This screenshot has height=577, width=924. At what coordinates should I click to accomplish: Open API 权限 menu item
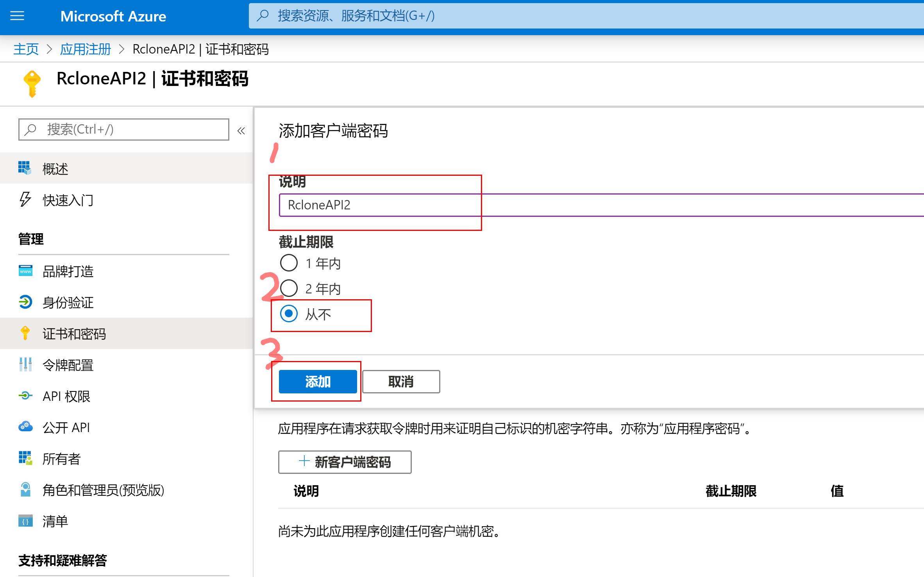pyautogui.click(x=127, y=396)
